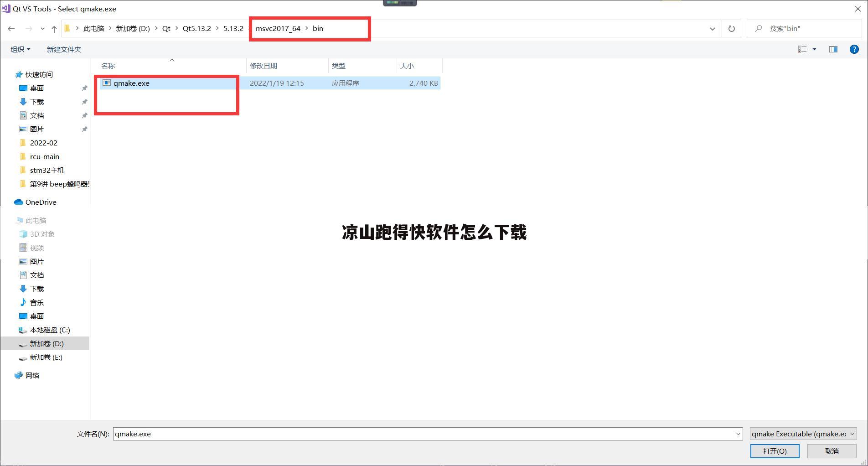
Task: Refresh the bin folder view
Action: [x=732, y=29]
